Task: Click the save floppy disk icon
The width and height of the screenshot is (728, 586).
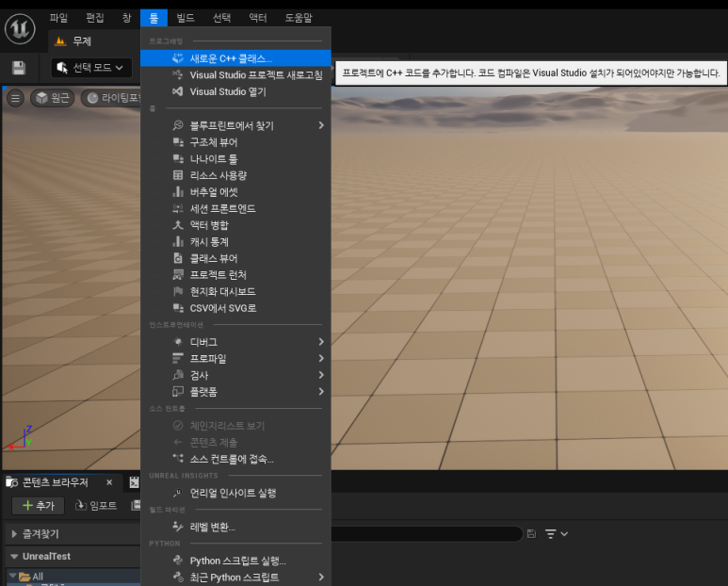Action: 19,68
